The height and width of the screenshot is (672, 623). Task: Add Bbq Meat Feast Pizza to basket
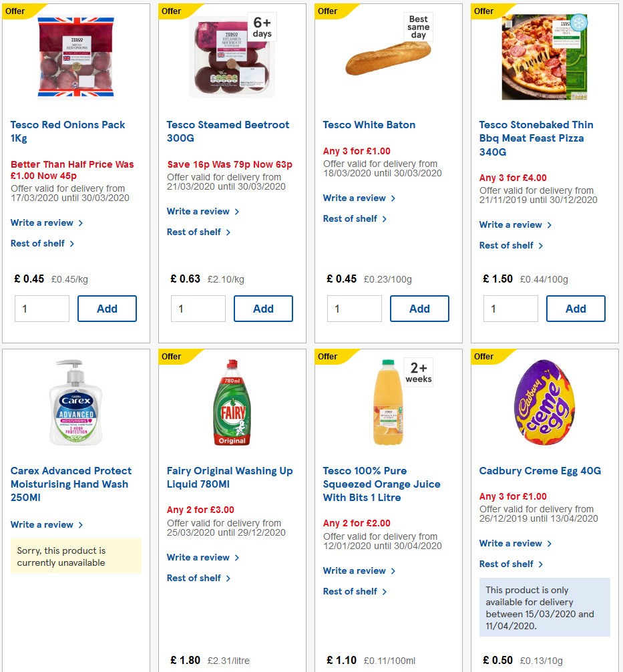pos(576,309)
